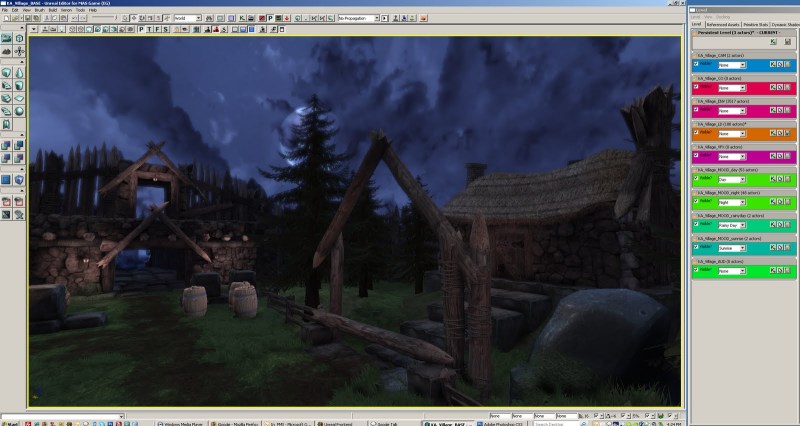
Task: Switch to Mozilla Firefox taskbar button
Action: point(234,423)
